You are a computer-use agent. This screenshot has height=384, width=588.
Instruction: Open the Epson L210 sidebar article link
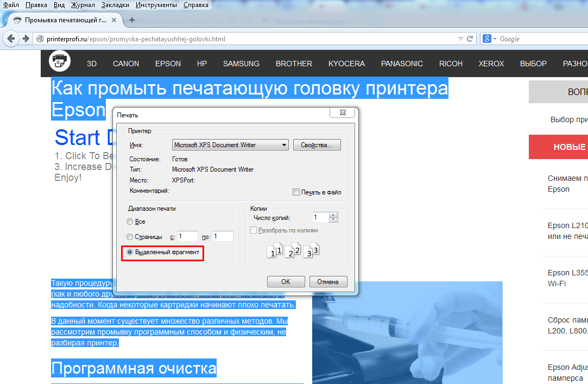click(568, 231)
